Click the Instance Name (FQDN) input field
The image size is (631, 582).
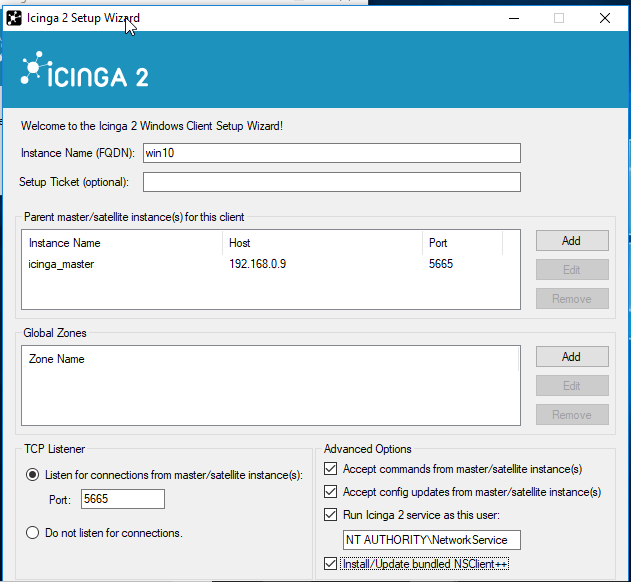pyautogui.click(x=332, y=153)
